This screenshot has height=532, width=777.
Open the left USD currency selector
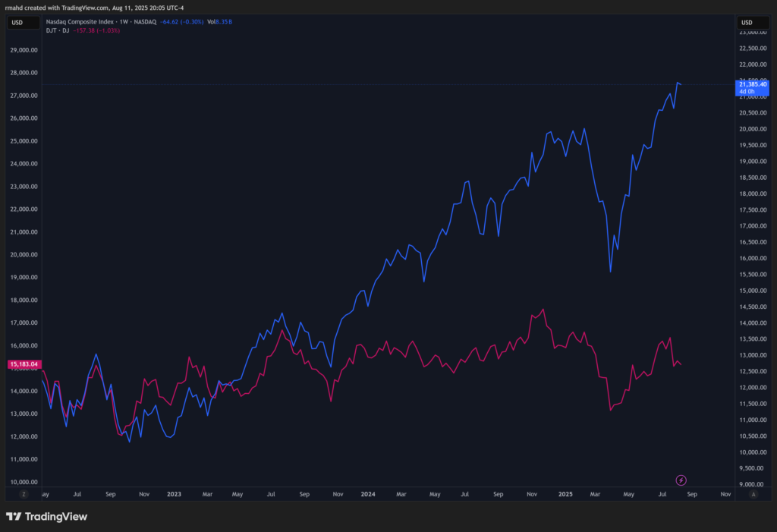pyautogui.click(x=17, y=23)
